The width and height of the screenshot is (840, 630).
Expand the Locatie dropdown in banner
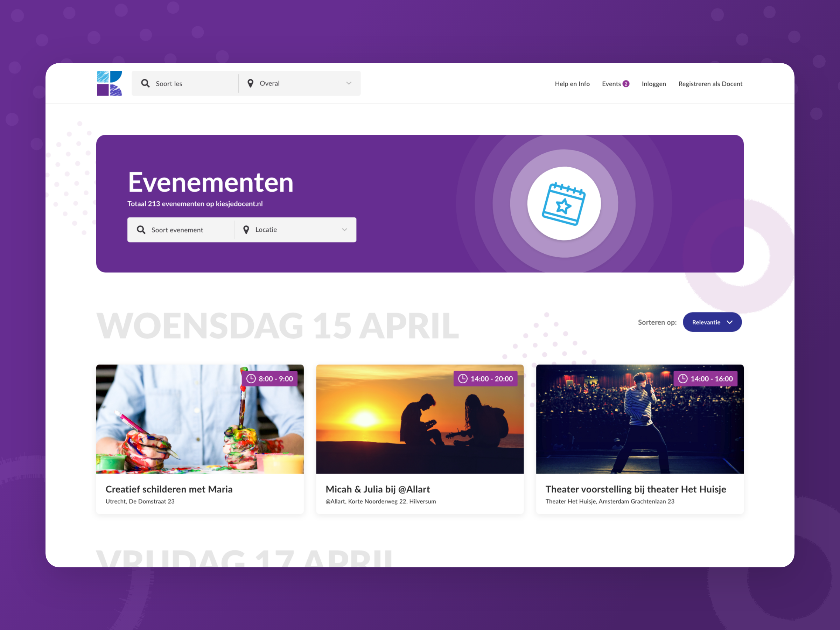coord(295,230)
